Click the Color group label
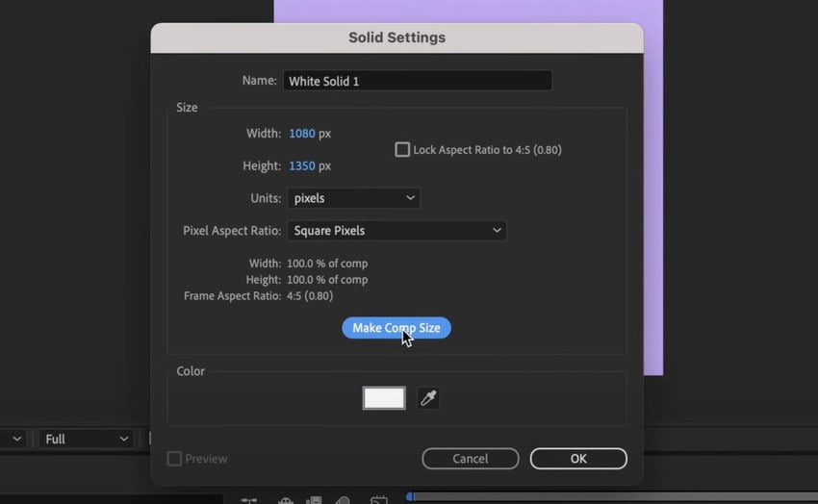This screenshot has height=504, width=818. [191, 371]
